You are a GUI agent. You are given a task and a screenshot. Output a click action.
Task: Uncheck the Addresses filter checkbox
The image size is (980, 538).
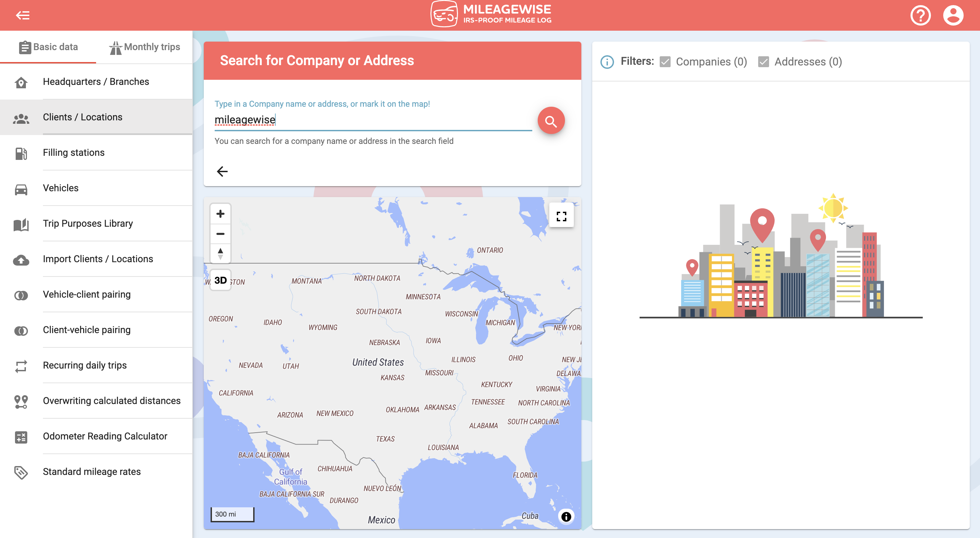click(763, 62)
